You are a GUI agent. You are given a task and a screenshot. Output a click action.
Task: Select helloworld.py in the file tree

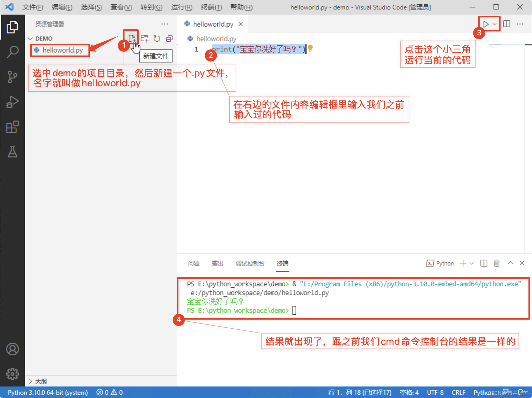[x=62, y=50]
